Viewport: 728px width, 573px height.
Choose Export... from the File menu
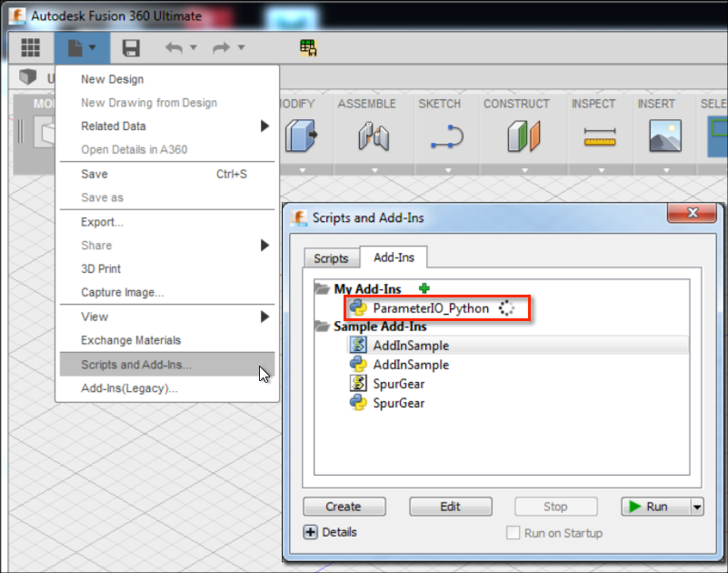click(102, 222)
